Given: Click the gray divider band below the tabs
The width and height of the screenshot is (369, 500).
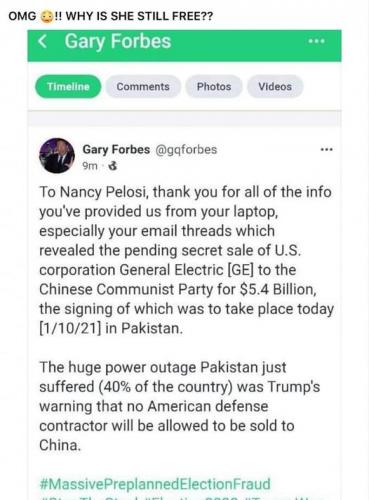Looking at the screenshot, I should pyautogui.click(x=184, y=118).
